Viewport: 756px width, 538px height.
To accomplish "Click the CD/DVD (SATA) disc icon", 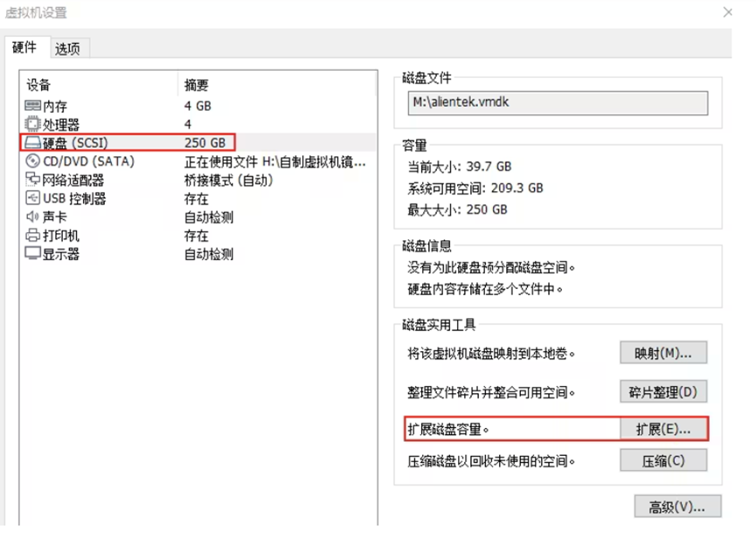I will pos(33,161).
